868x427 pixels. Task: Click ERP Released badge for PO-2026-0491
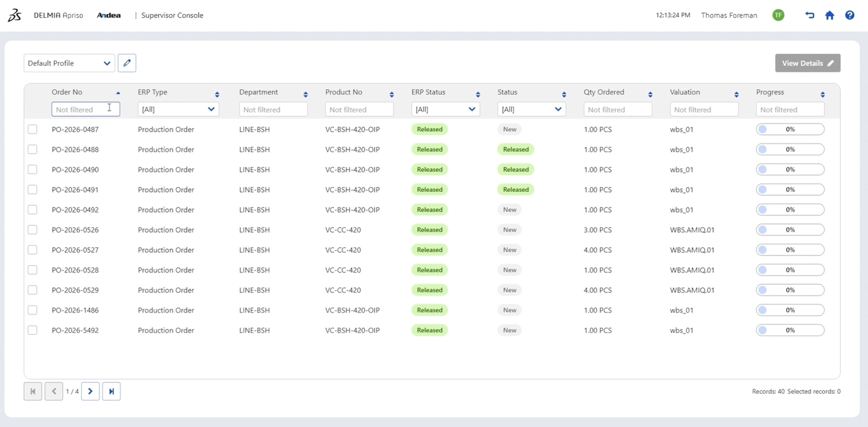pos(429,190)
